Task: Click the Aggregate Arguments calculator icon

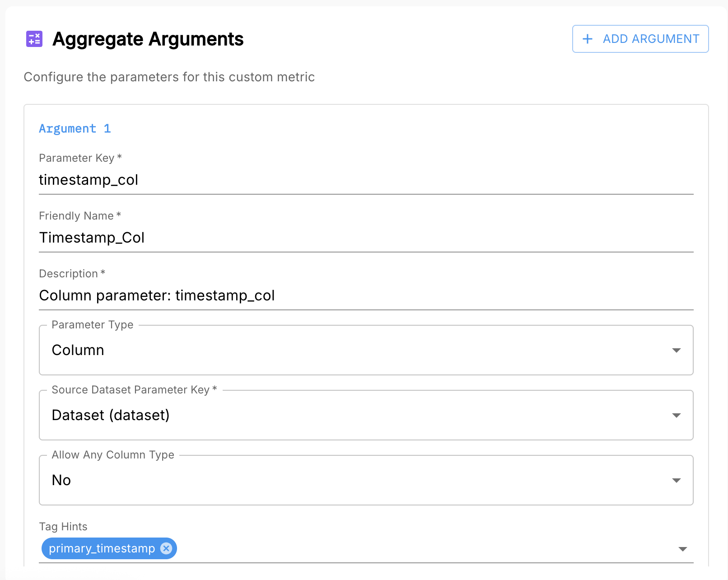Action: tap(34, 40)
